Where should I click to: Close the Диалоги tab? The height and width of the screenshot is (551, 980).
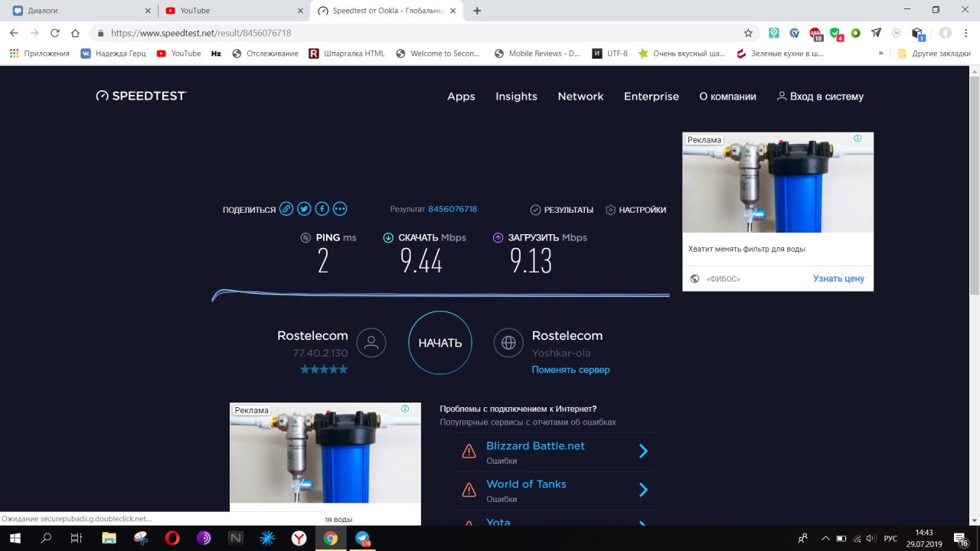coord(147,11)
